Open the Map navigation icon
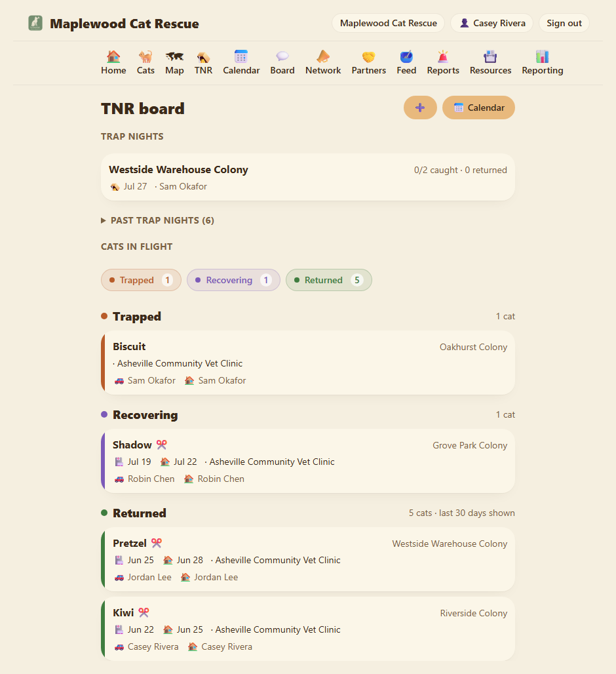616x674 pixels. [174, 57]
